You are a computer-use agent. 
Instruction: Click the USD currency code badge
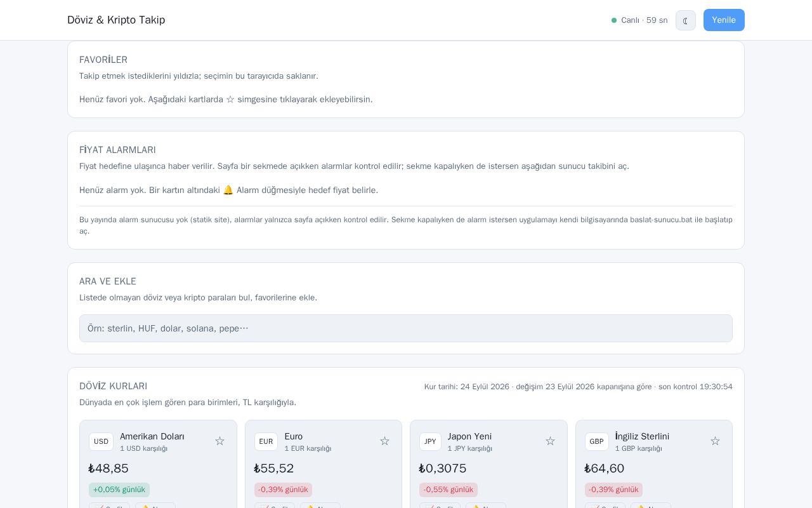point(101,441)
